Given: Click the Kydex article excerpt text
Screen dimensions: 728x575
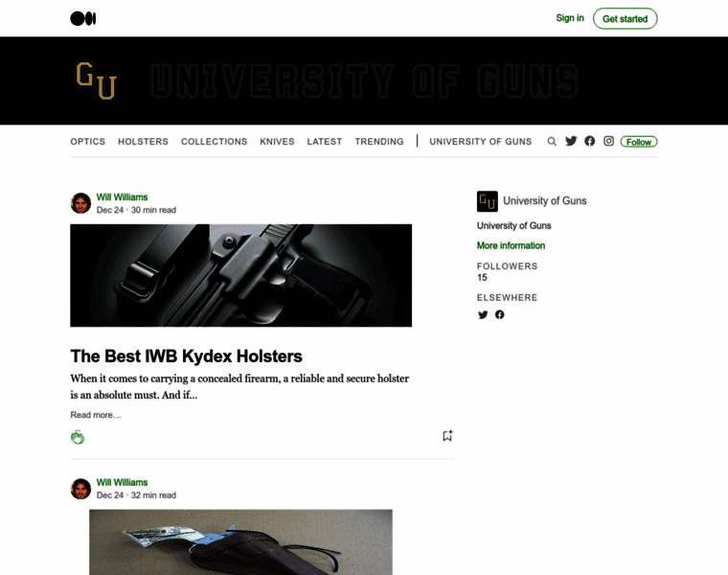Looking at the screenshot, I should pos(239,386).
